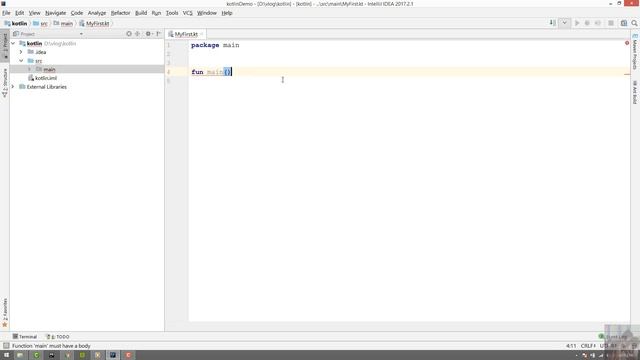Screen dimensions: 640x360
Task: Open the Windows Start button
Action: [6, 355]
